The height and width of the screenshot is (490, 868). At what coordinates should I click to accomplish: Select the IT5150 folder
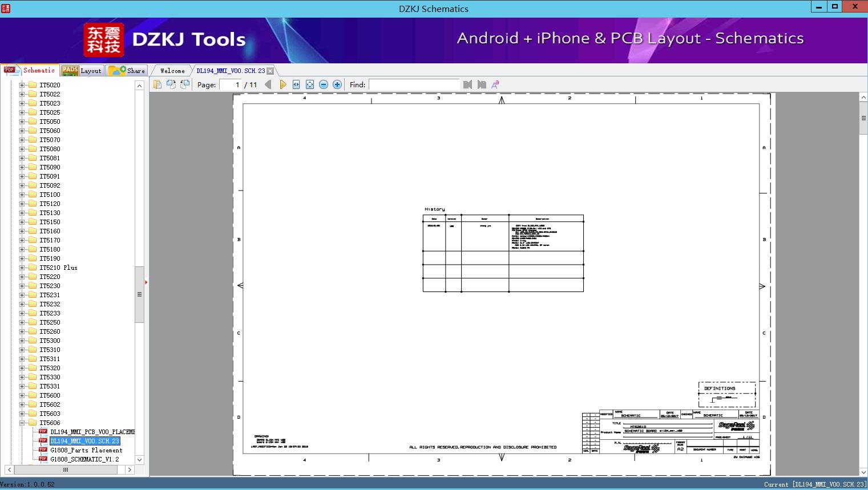pyautogui.click(x=50, y=222)
